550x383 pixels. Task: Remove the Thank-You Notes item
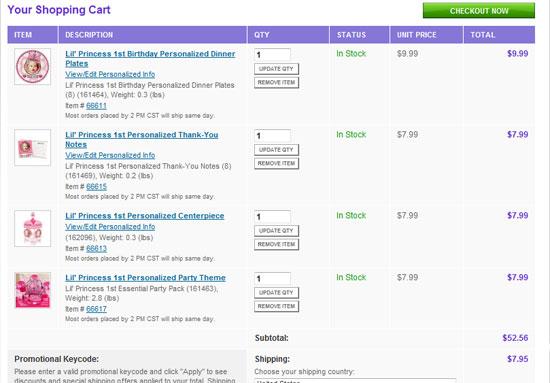pyautogui.click(x=276, y=163)
